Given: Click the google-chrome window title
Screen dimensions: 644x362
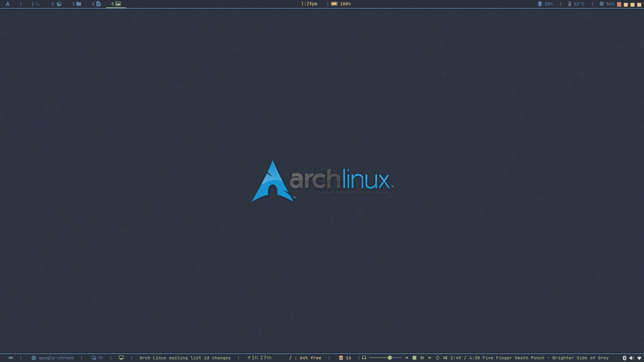Looking at the screenshot, I should pos(56,358).
